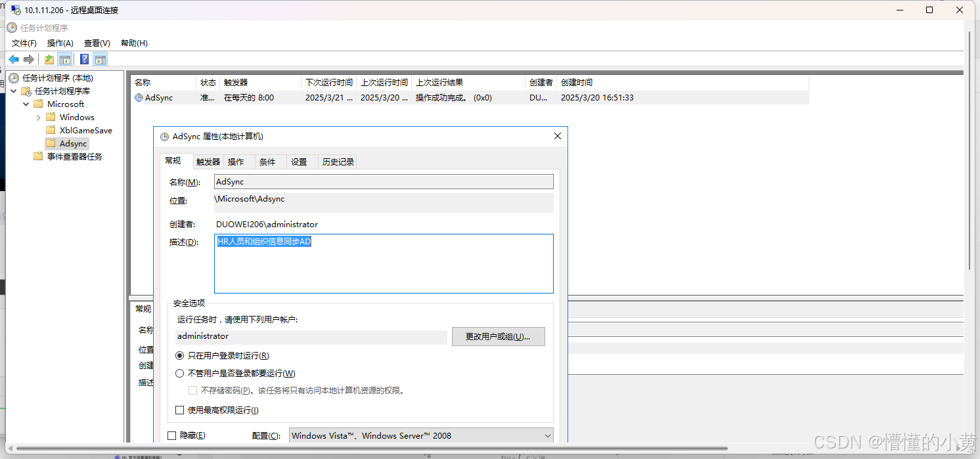Select '不管用户是否登录都要运行' radio option

(x=180, y=374)
